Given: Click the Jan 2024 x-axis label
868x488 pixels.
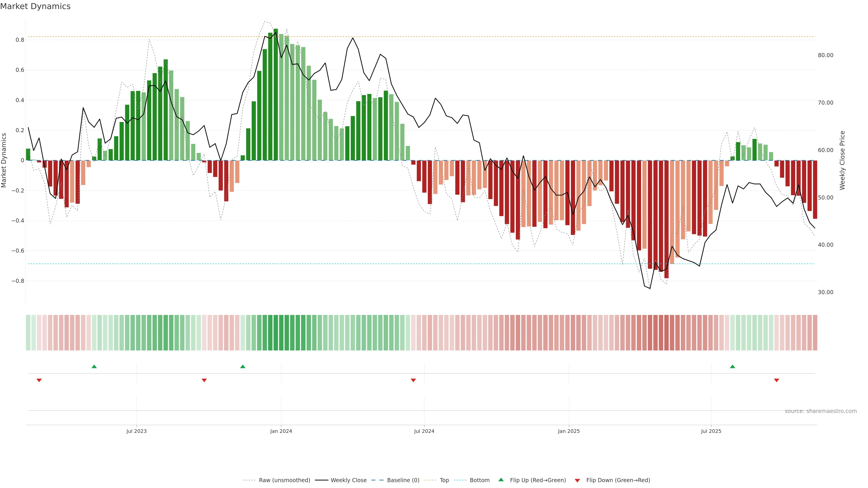Looking at the screenshot, I should pos(281,431).
